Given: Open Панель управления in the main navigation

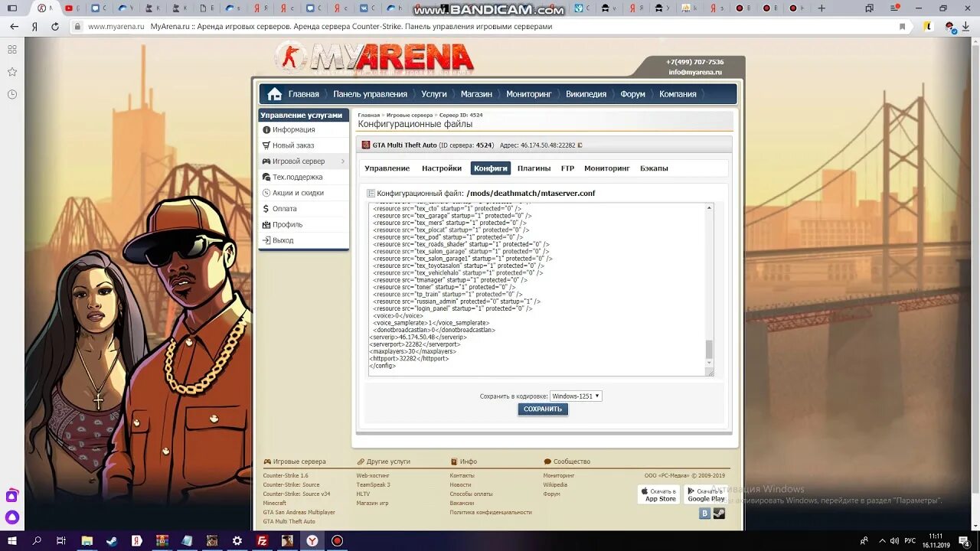Looking at the screenshot, I should [x=370, y=94].
